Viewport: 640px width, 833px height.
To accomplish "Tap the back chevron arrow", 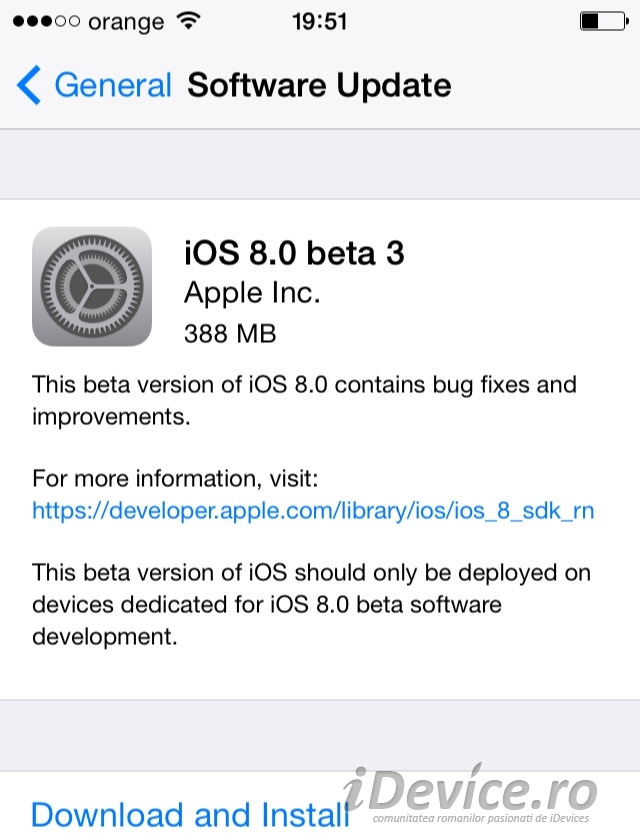I will (x=29, y=85).
